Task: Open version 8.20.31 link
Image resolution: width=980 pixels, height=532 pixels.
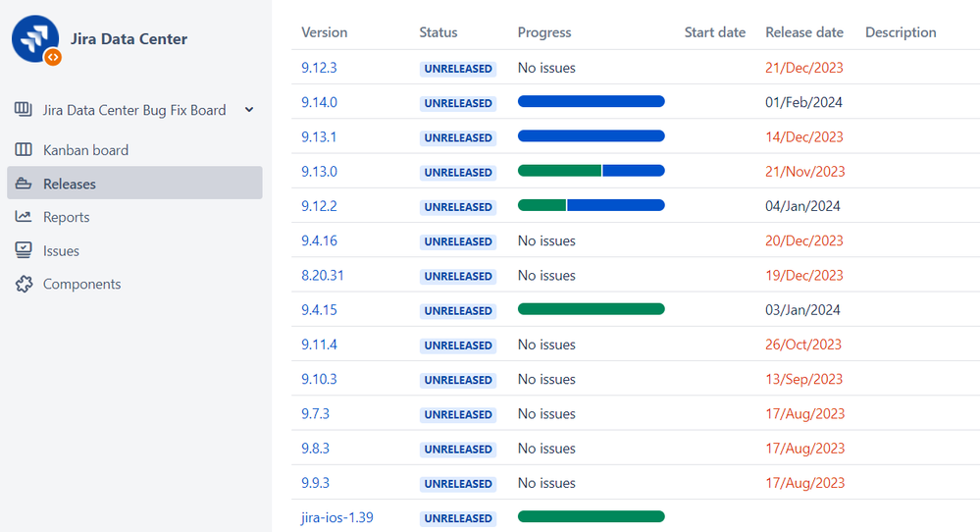Action: (x=323, y=275)
